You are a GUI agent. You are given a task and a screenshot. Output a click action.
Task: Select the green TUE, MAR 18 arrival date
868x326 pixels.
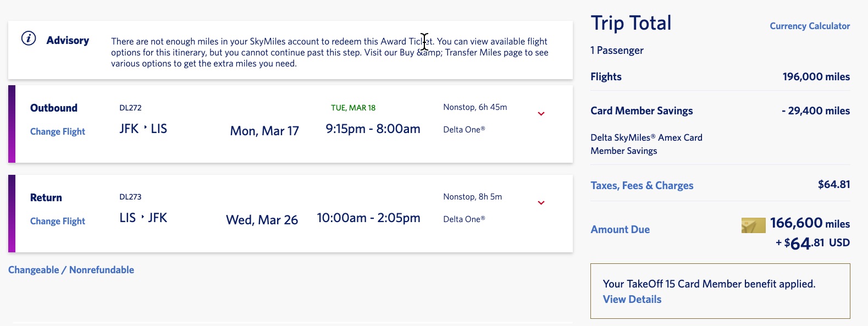(x=353, y=107)
